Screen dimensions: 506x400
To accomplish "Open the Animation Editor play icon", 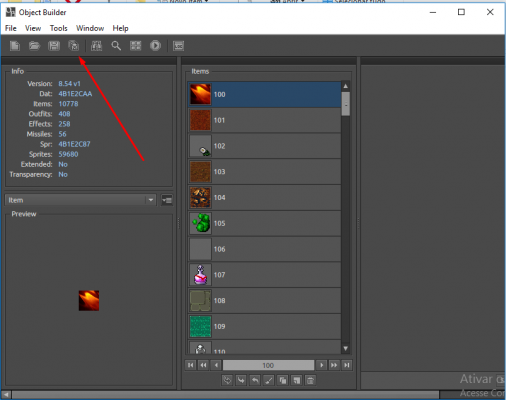I will coord(155,46).
